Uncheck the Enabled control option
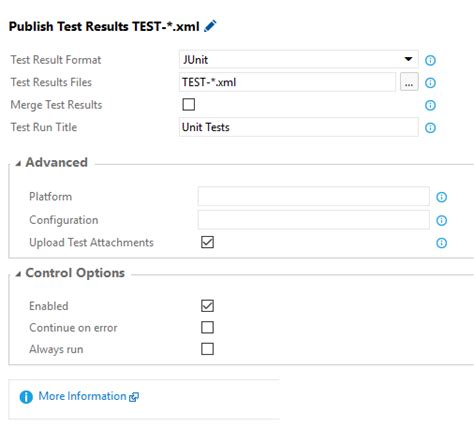 [207, 306]
